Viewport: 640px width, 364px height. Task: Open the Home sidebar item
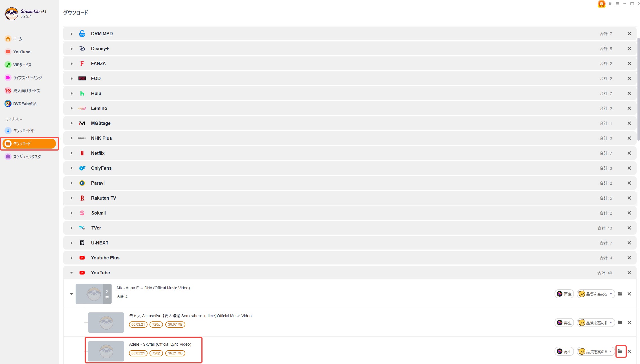pyautogui.click(x=14, y=39)
